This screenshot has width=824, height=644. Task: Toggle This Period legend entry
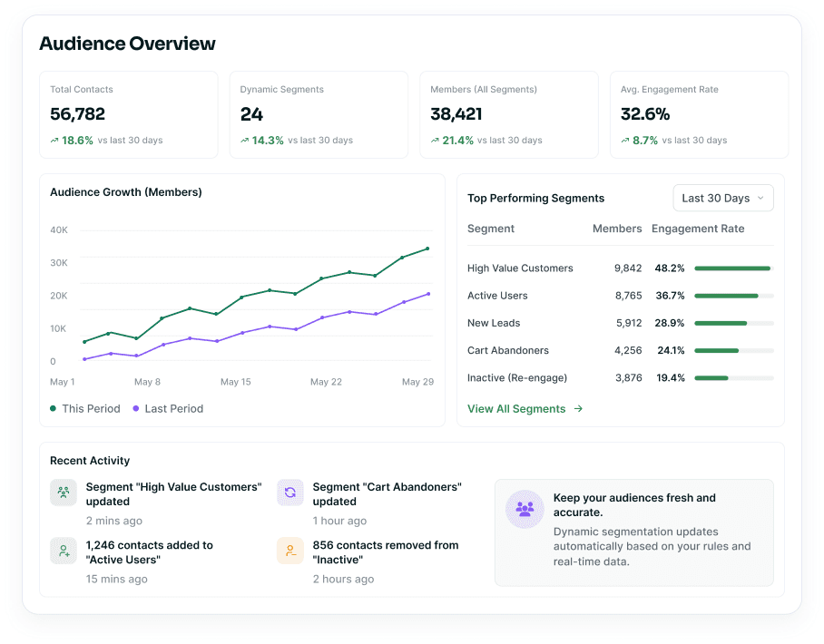[85, 409]
